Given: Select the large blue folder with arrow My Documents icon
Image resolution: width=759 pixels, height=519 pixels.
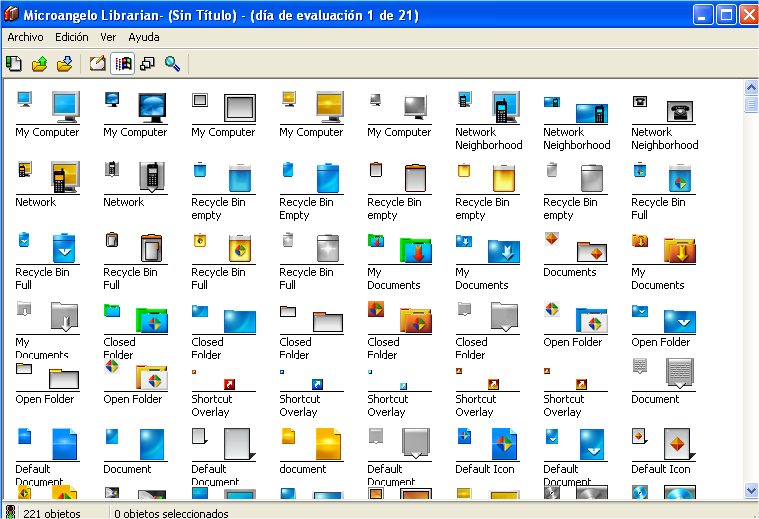Looking at the screenshot, I should coord(504,251).
